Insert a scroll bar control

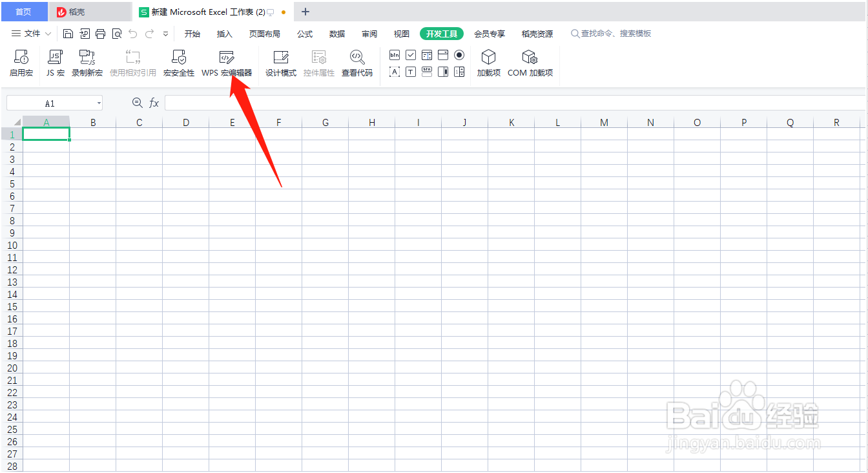[443, 72]
